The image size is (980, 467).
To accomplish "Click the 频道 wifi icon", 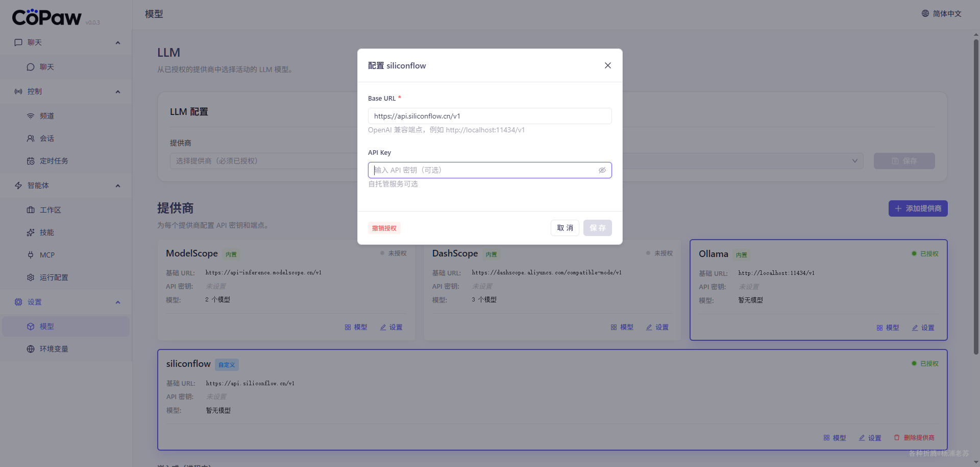I will (x=31, y=116).
